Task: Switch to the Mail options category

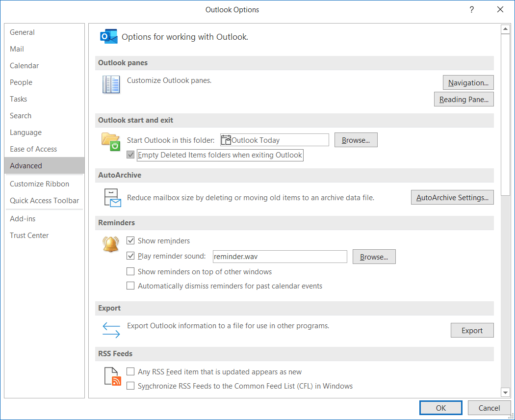Action: point(44,49)
